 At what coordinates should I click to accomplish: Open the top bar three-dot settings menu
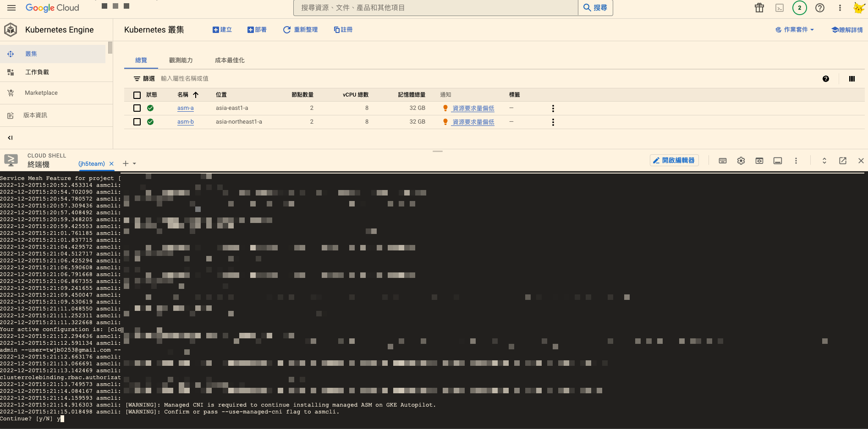[x=840, y=8]
